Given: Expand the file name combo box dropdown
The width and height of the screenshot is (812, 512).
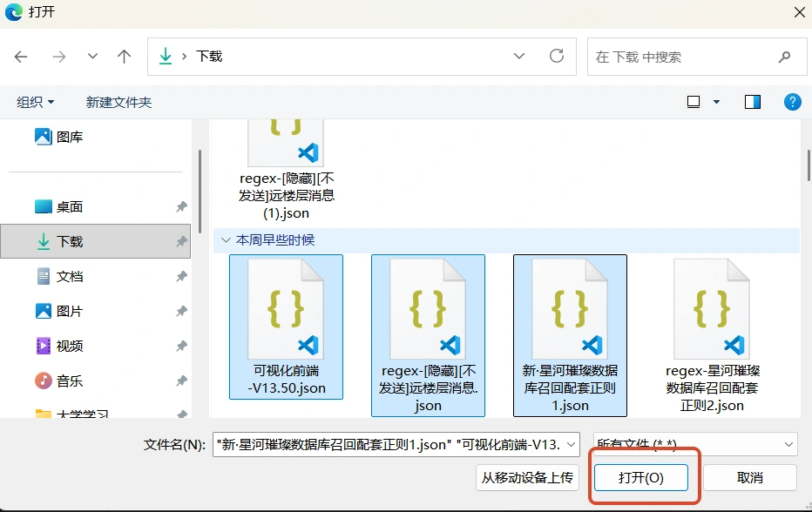Looking at the screenshot, I should click(572, 445).
